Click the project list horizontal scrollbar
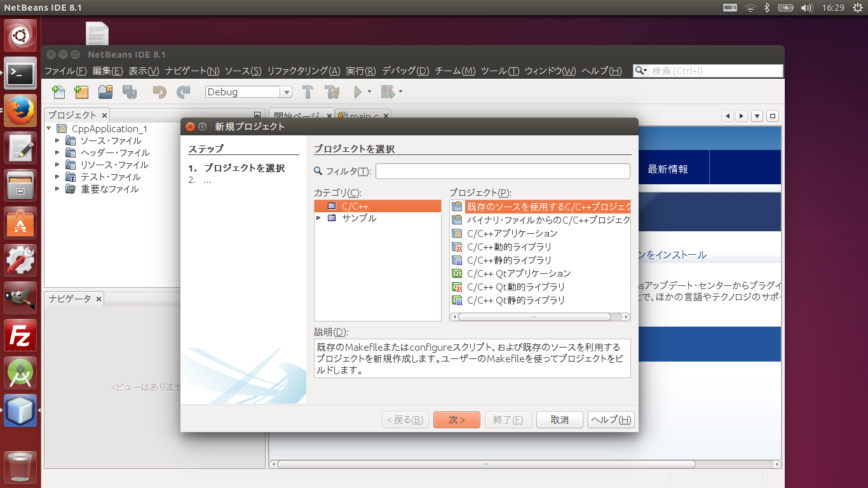868x488 pixels. [x=534, y=316]
